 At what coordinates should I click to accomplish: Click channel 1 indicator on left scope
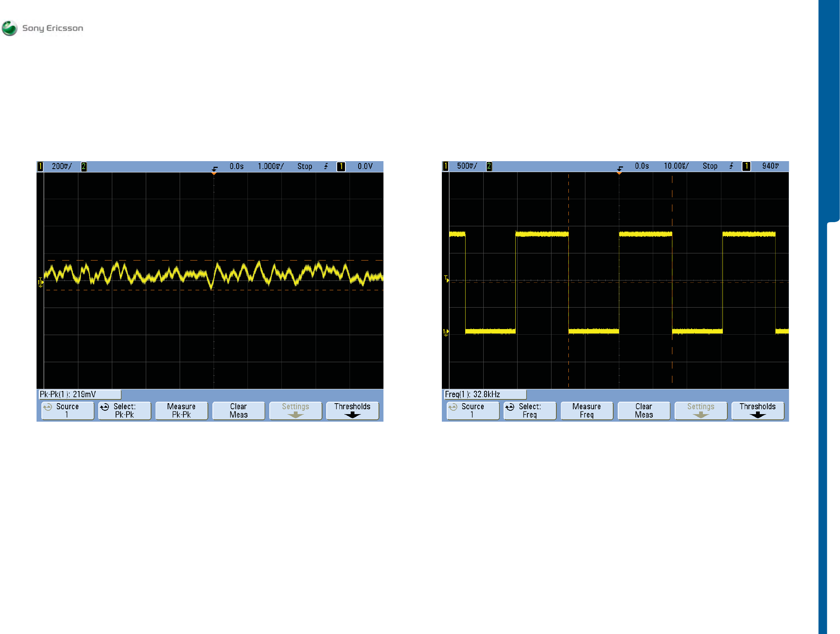(x=40, y=166)
